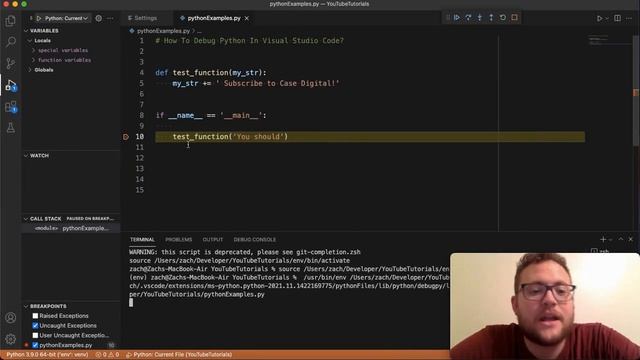640x360 pixels.
Task: Close the terminal panel
Action: point(631,240)
